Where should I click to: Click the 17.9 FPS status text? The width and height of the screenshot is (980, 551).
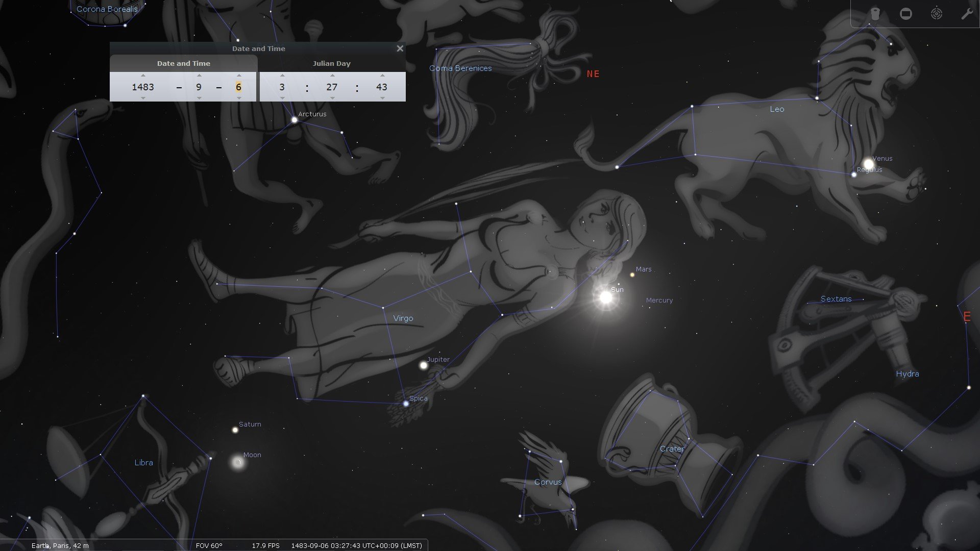click(x=266, y=545)
